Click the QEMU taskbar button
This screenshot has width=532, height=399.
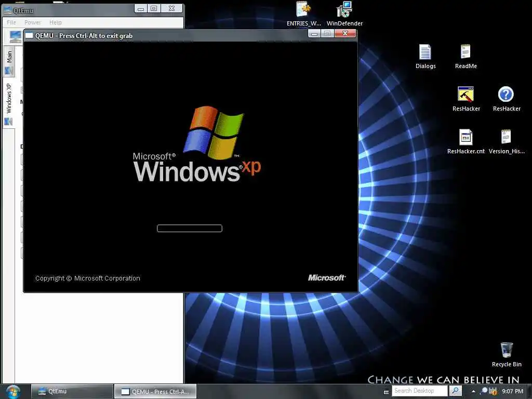point(155,391)
